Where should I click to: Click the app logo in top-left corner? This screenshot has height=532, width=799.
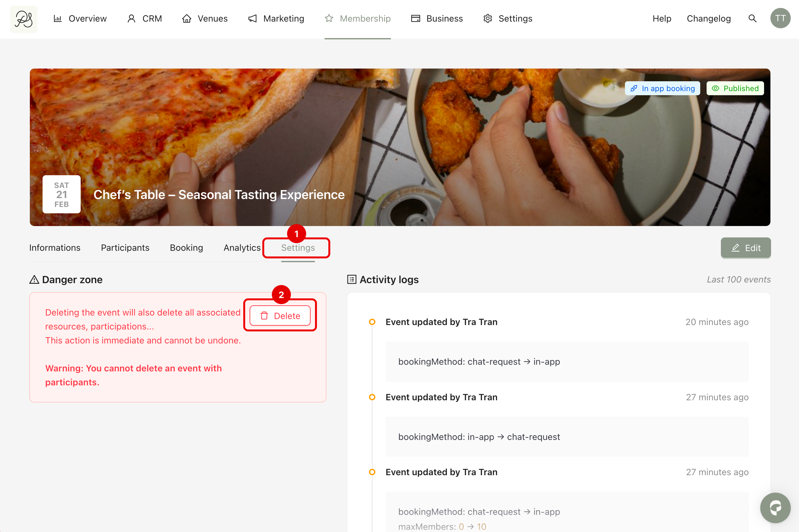(24, 19)
